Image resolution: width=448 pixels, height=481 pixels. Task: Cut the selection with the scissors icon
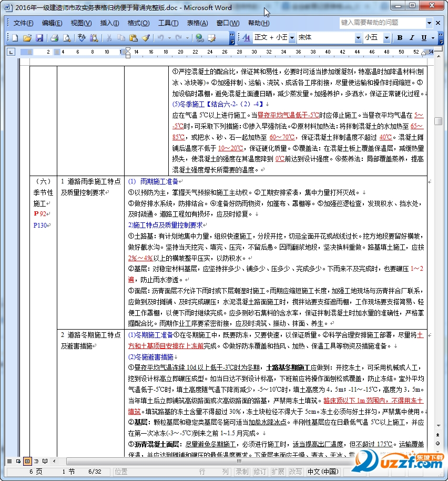pyautogui.click(x=109, y=38)
